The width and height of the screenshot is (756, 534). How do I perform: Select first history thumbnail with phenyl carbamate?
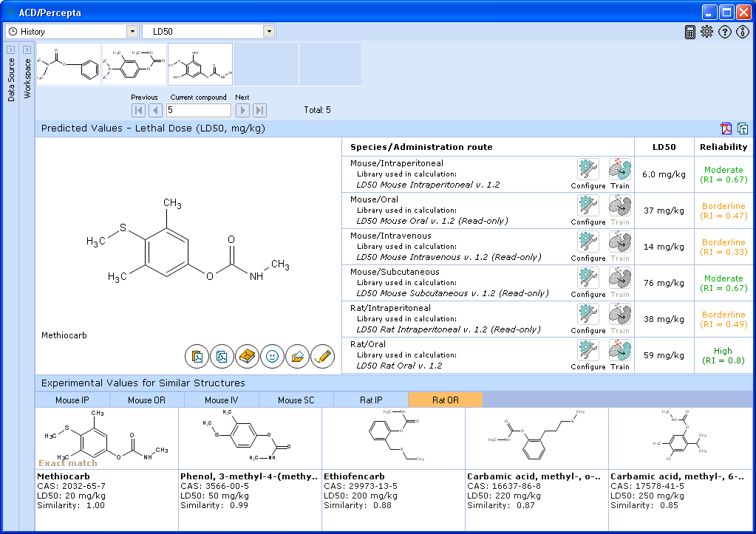click(69, 64)
